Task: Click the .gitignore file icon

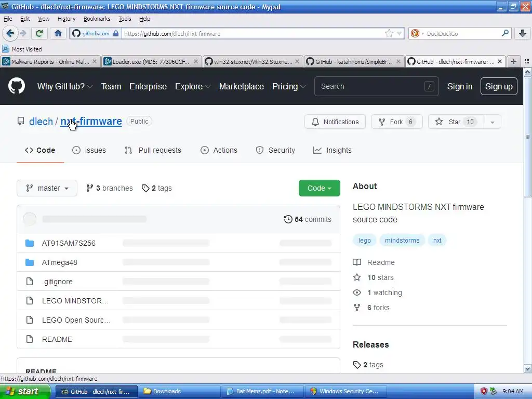Action: click(30, 281)
